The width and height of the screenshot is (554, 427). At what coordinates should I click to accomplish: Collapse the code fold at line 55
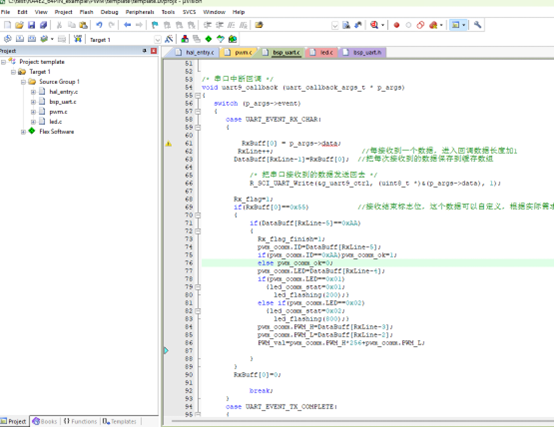198,95
